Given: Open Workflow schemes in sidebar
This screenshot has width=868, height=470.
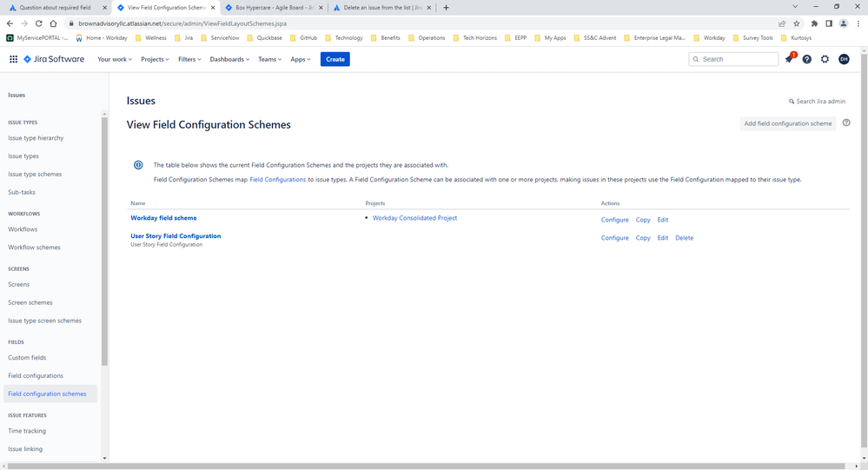Looking at the screenshot, I should pos(35,248).
